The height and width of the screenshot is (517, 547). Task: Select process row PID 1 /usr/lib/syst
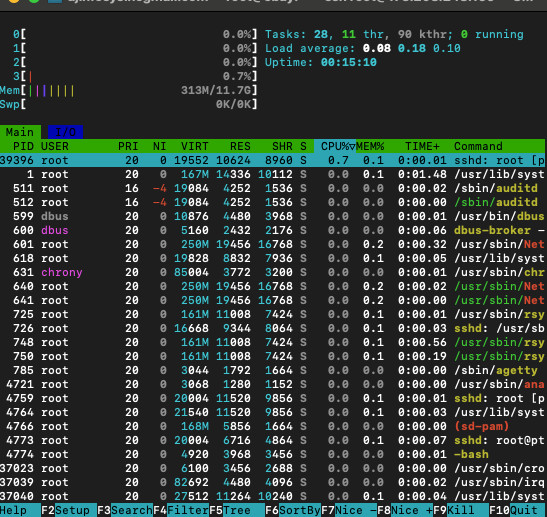click(x=272, y=174)
